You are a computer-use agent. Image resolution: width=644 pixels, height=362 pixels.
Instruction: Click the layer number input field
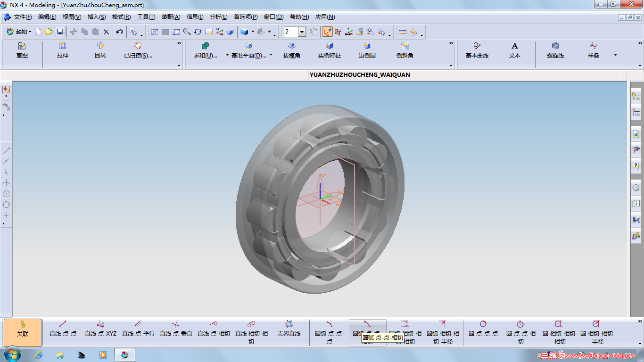click(291, 32)
